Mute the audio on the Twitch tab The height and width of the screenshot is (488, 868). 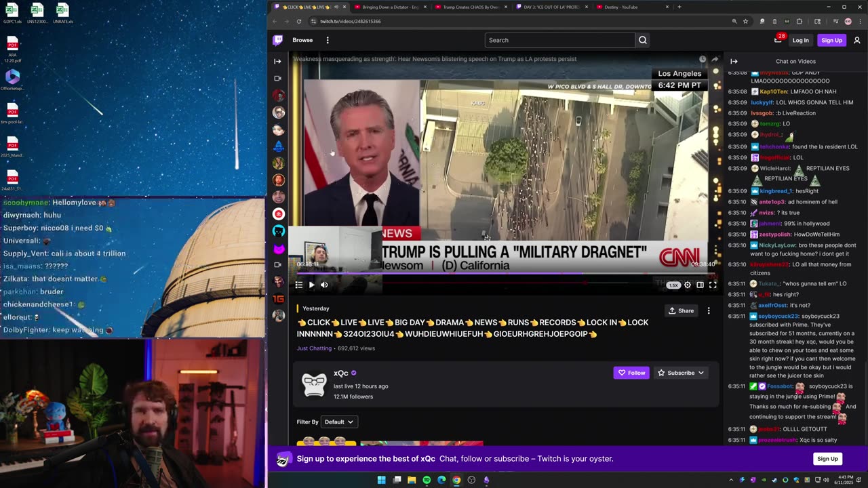pyautogui.click(x=336, y=7)
